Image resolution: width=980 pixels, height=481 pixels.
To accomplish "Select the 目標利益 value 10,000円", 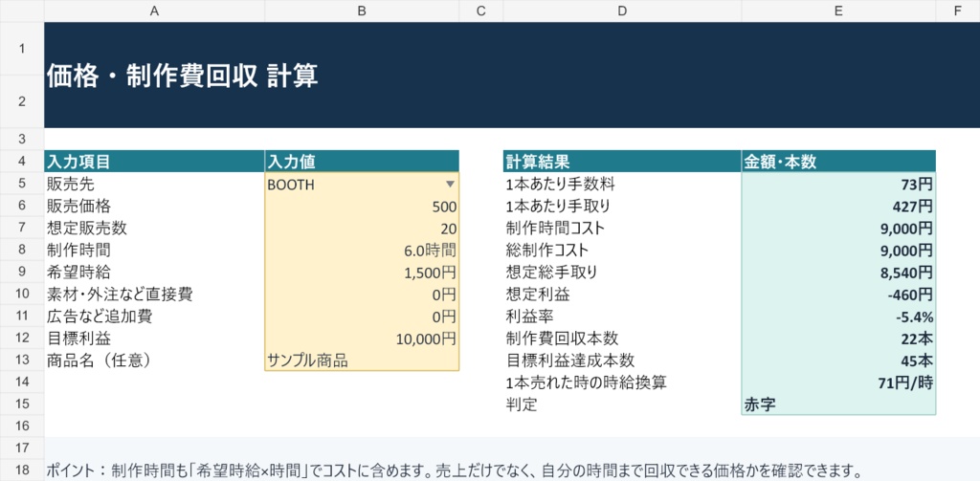I will click(362, 339).
